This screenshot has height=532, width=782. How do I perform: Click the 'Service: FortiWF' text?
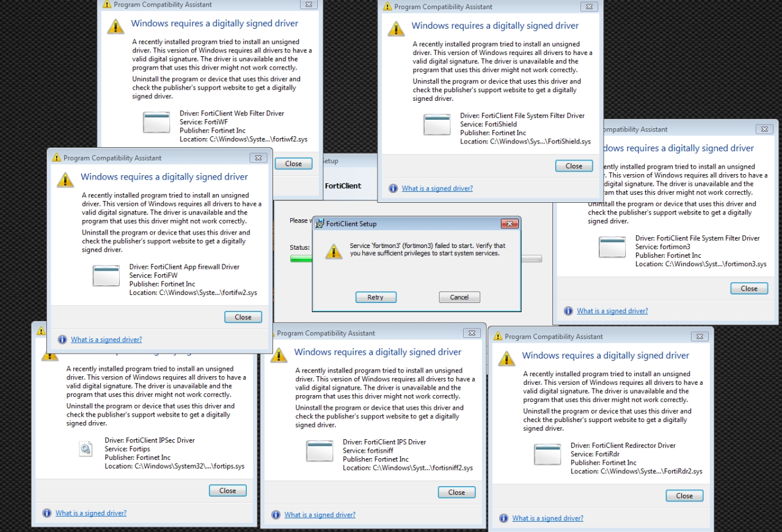point(204,122)
